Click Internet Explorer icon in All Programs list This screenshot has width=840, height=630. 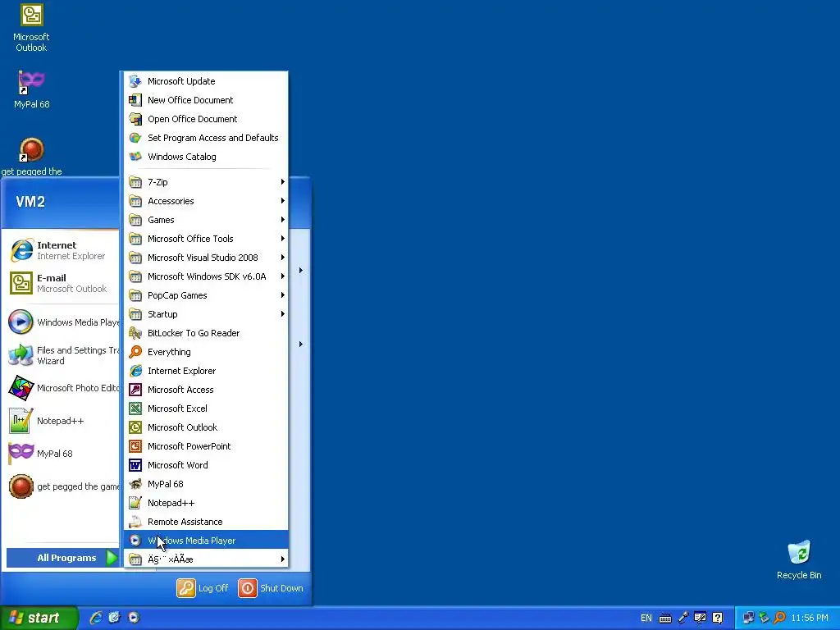tap(135, 371)
